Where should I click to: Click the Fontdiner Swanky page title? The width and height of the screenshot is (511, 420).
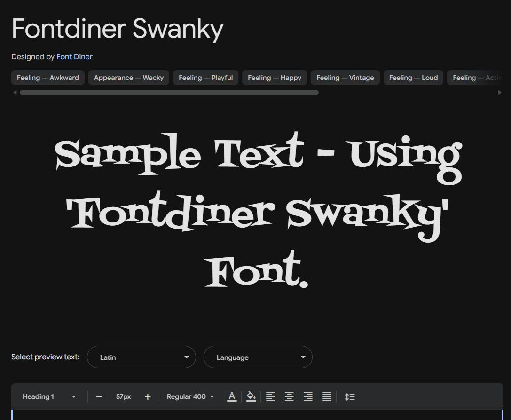click(118, 29)
